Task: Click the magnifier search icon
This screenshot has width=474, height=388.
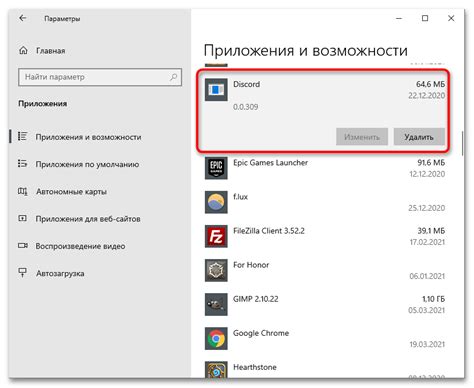Action: click(173, 77)
